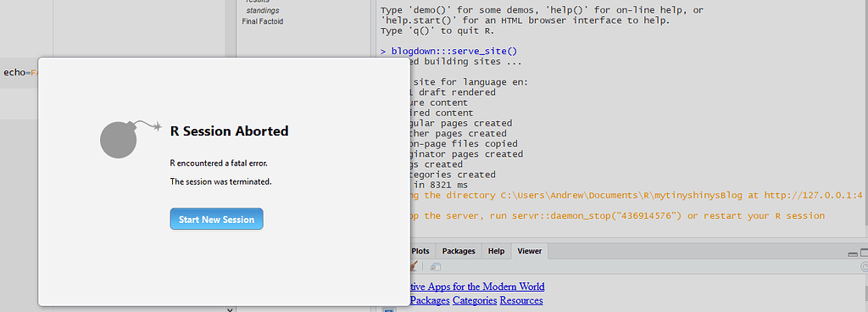Open the Packages tab
Screen dimensions: 868x312
point(459,251)
